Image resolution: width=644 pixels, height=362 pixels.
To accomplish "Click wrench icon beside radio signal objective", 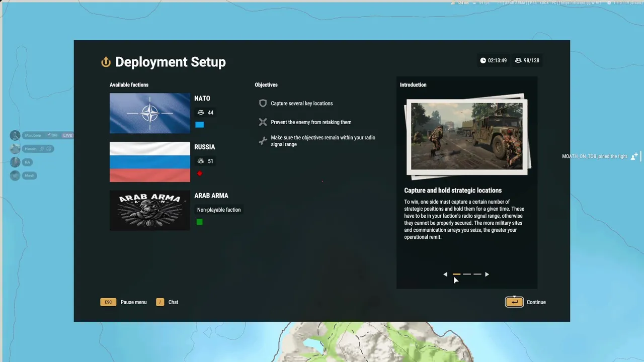I will pyautogui.click(x=263, y=141).
